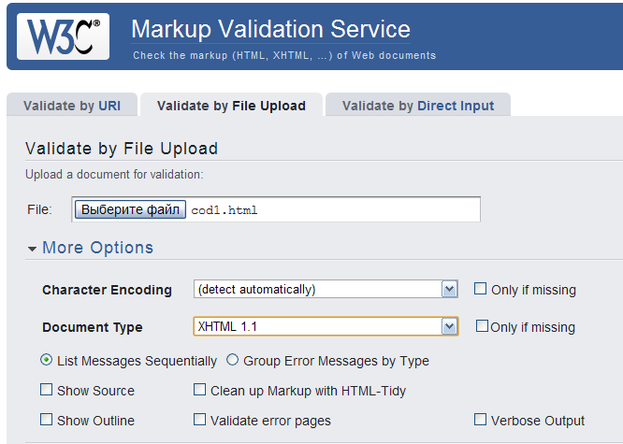
Task: Click the Markup Validation Service title
Action: (271, 29)
